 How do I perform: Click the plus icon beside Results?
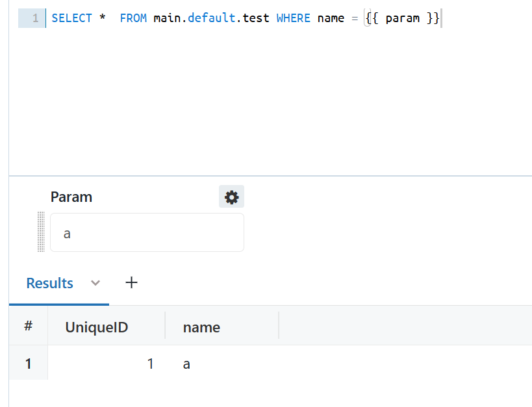pos(131,282)
